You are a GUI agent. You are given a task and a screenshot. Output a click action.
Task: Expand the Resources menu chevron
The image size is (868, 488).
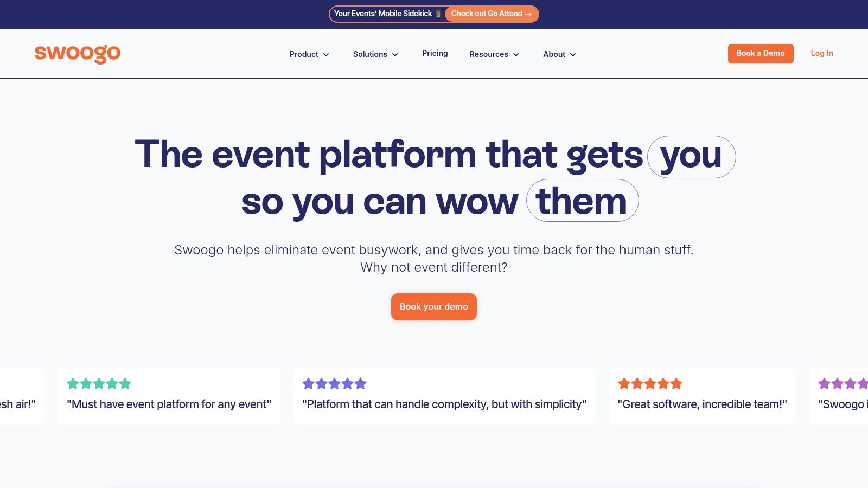[515, 54]
